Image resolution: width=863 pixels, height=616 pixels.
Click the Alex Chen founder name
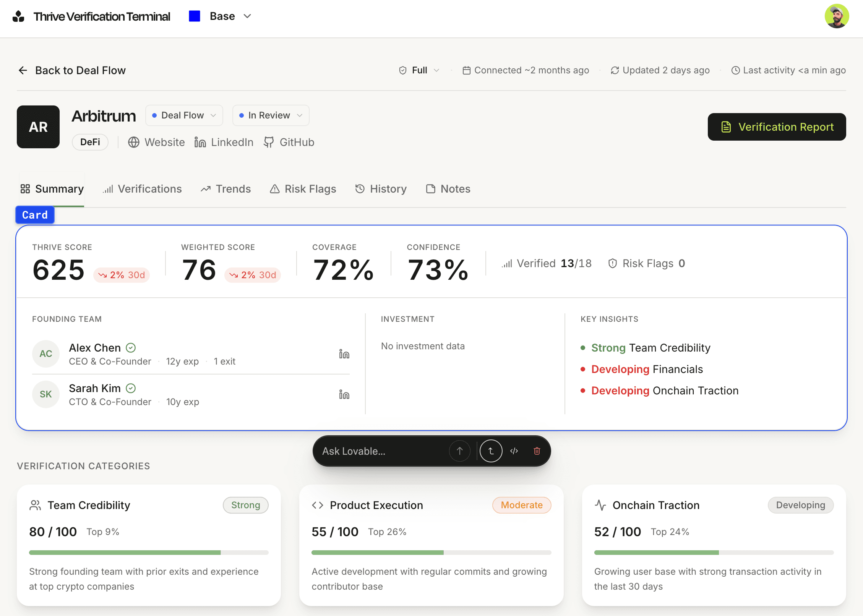point(95,348)
